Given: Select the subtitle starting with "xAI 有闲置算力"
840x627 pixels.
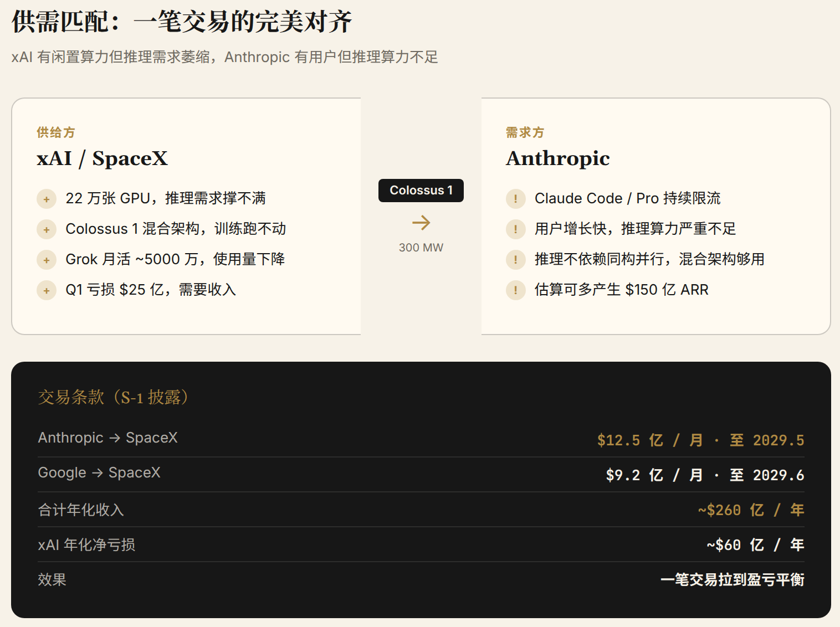Looking at the screenshot, I should (224, 57).
